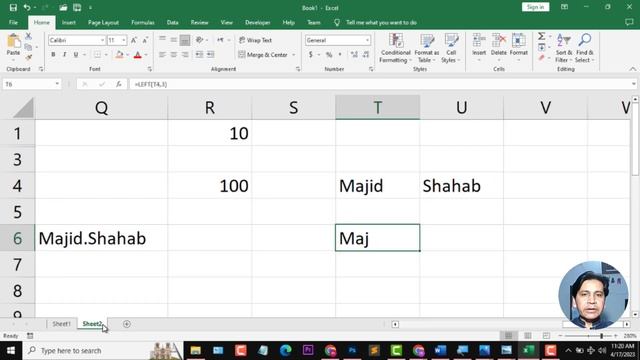Open Format as Table gallery
Screen dimensions: 640x360
[427, 48]
